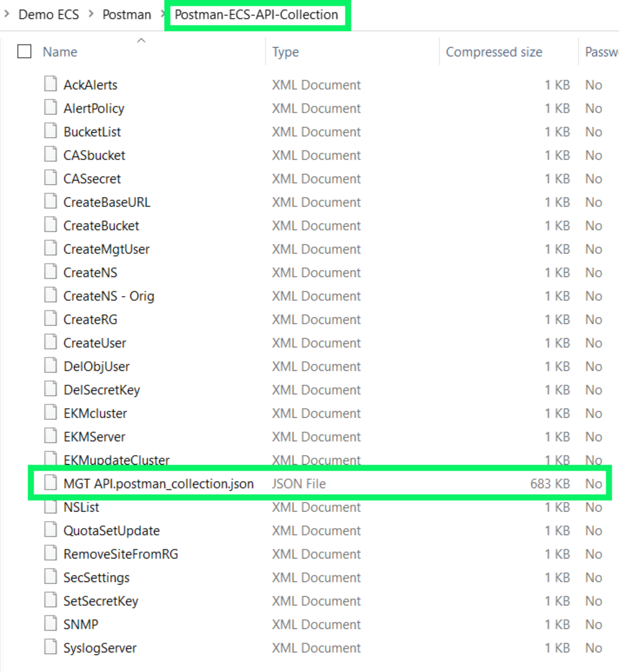Sort by the partially visible Password column header

click(x=601, y=52)
